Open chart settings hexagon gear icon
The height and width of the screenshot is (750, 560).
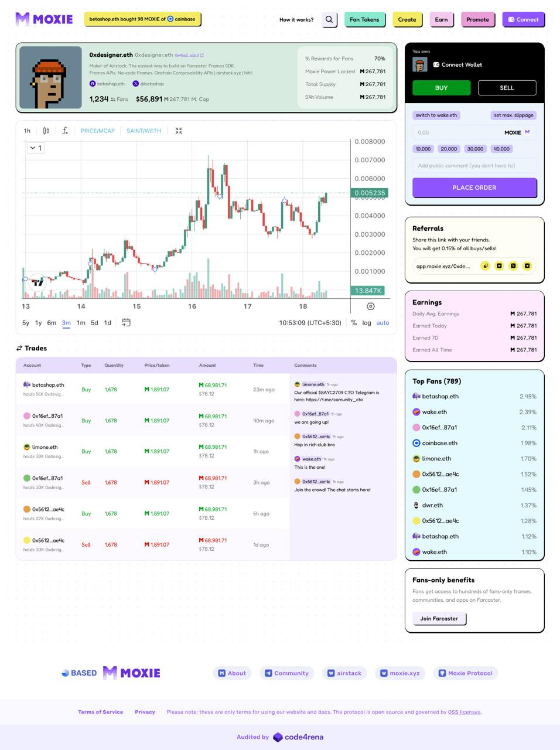370,306
